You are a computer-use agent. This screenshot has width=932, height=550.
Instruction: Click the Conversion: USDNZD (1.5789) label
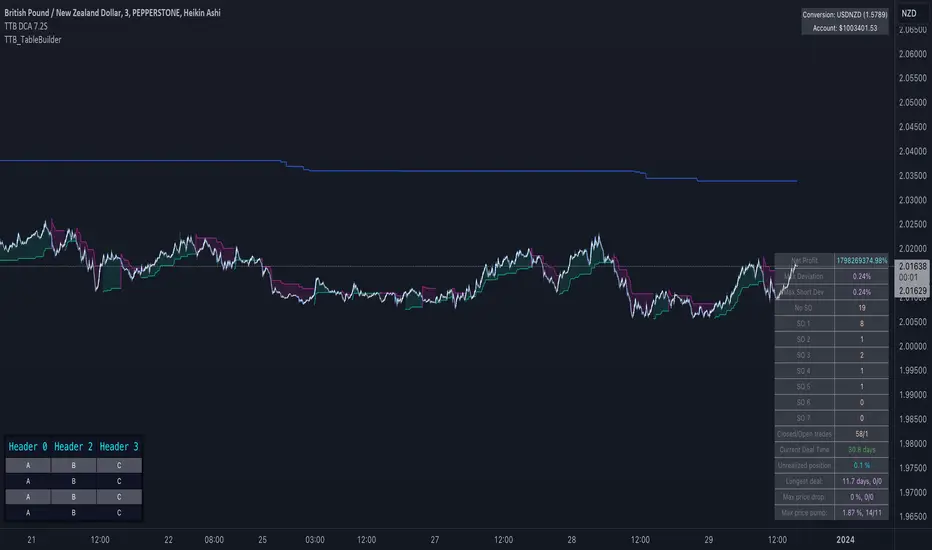845,15
